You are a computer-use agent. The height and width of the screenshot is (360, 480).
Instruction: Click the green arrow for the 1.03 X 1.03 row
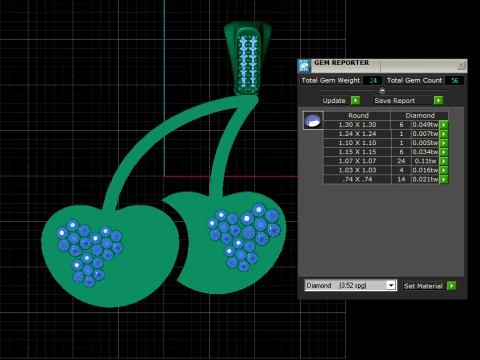click(x=444, y=170)
